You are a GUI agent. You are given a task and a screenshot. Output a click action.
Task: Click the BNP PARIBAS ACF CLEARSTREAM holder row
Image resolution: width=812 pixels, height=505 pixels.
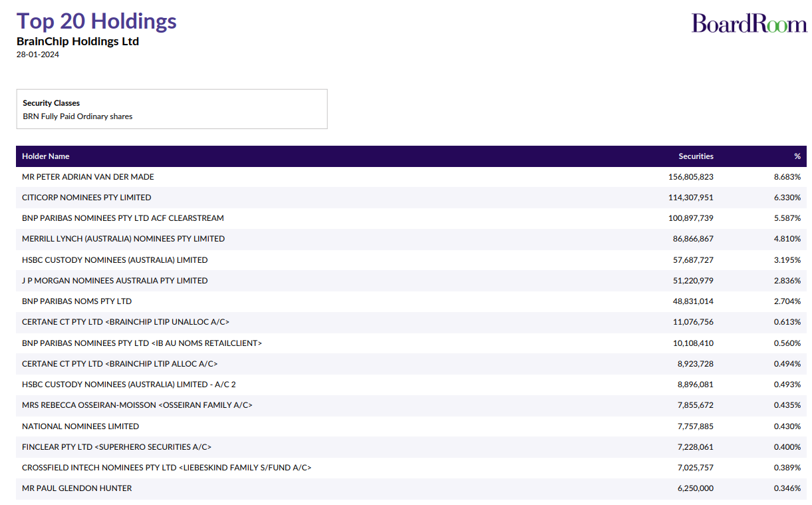(x=123, y=218)
